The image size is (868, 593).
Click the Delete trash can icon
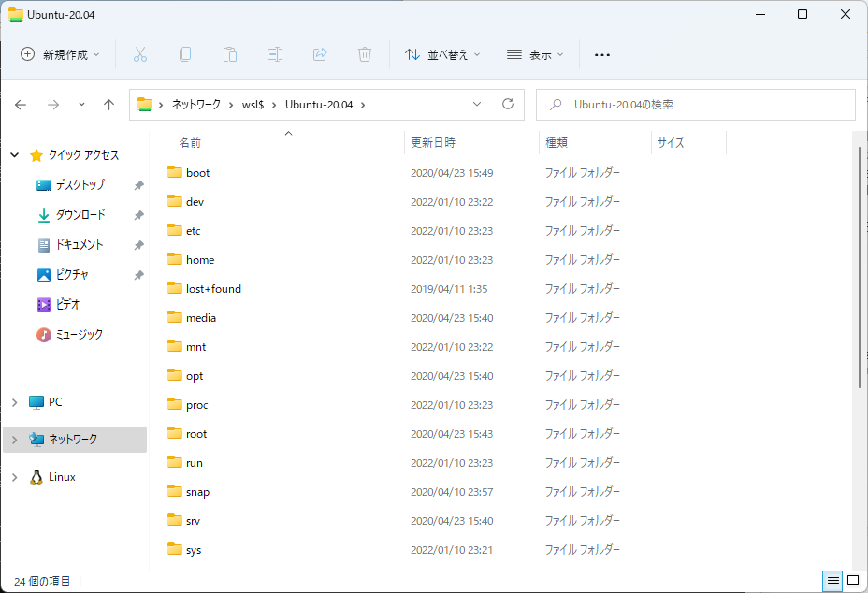click(x=364, y=54)
